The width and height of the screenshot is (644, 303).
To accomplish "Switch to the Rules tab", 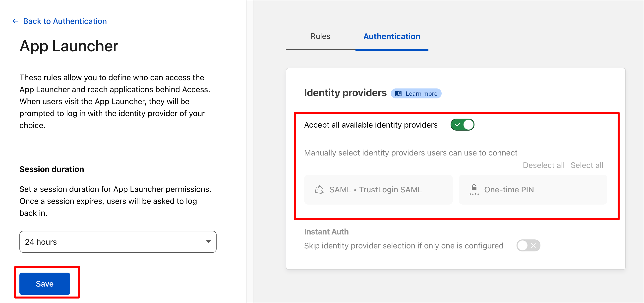I will coord(320,36).
